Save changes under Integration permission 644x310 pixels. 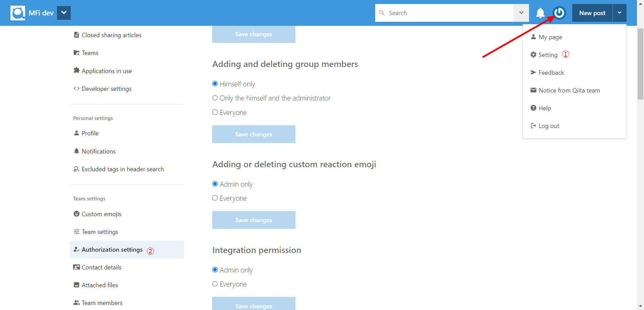tap(254, 304)
